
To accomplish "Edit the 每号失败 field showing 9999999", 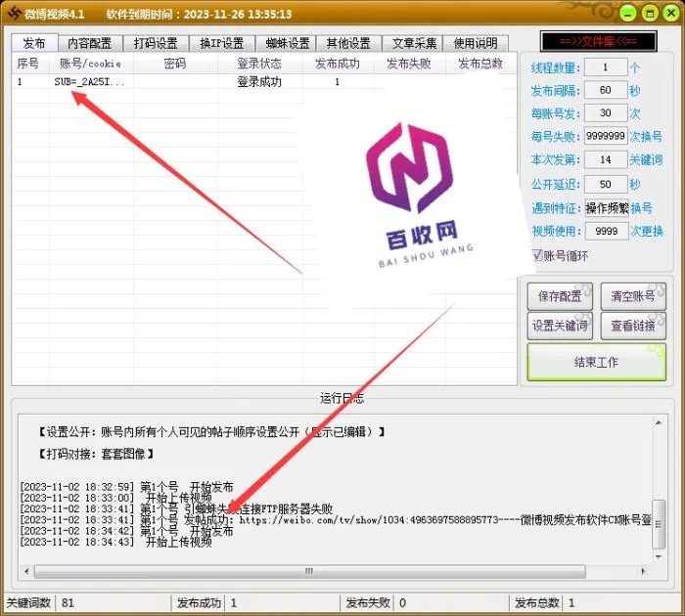I will point(606,136).
